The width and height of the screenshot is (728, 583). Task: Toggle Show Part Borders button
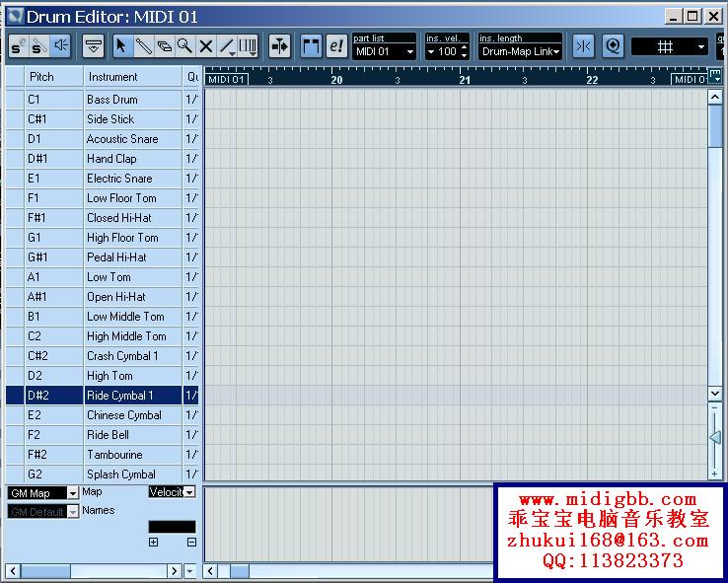[x=311, y=46]
